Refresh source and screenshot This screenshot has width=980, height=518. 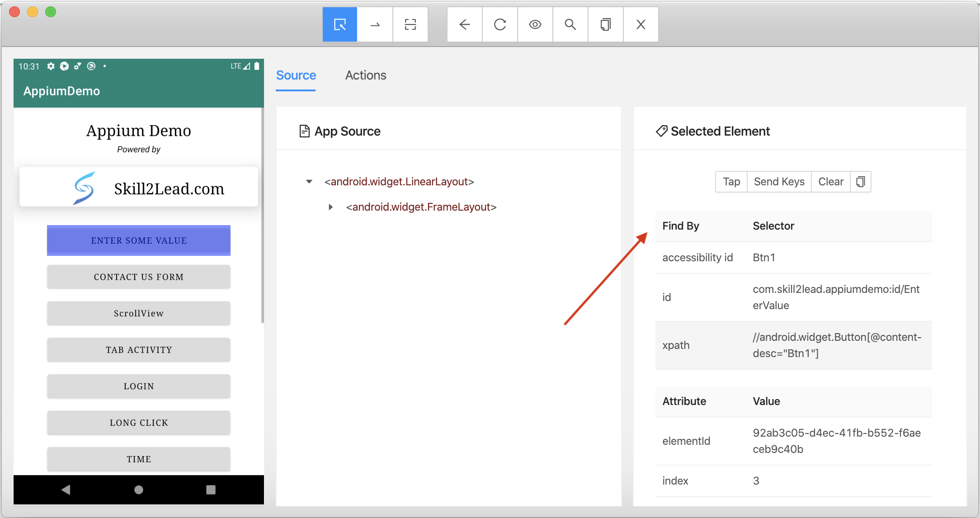click(499, 24)
